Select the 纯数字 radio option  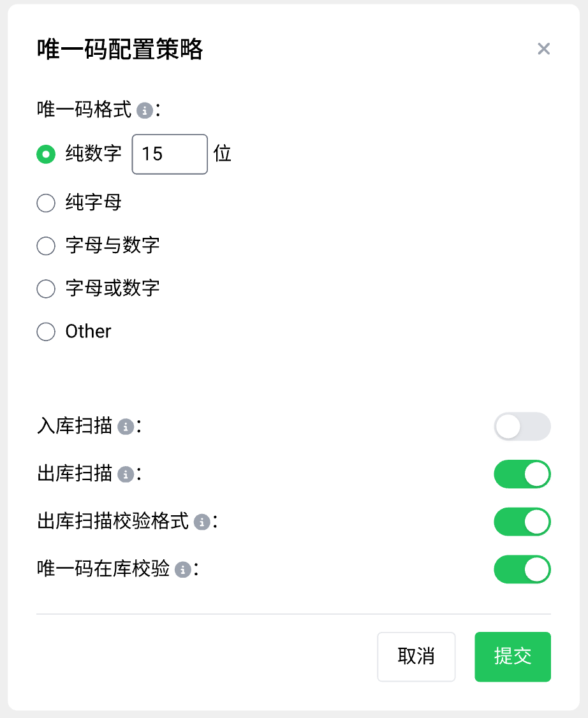click(x=46, y=154)
